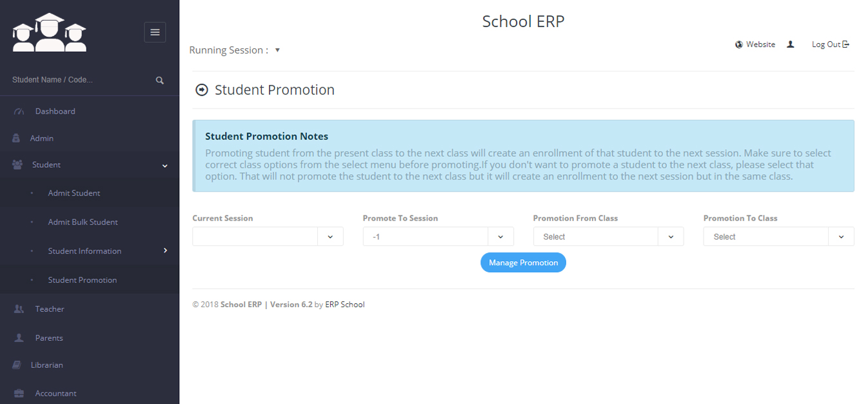The width and height of the screenshot is (868, 404).
Task: Focus the Student Name / Code search field
Action: click(x=77, y=80)
